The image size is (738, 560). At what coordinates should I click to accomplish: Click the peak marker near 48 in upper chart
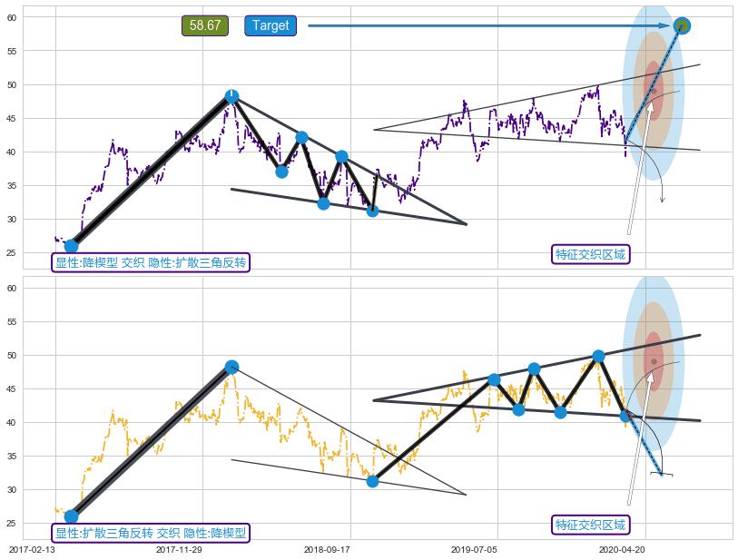(231, 97)
